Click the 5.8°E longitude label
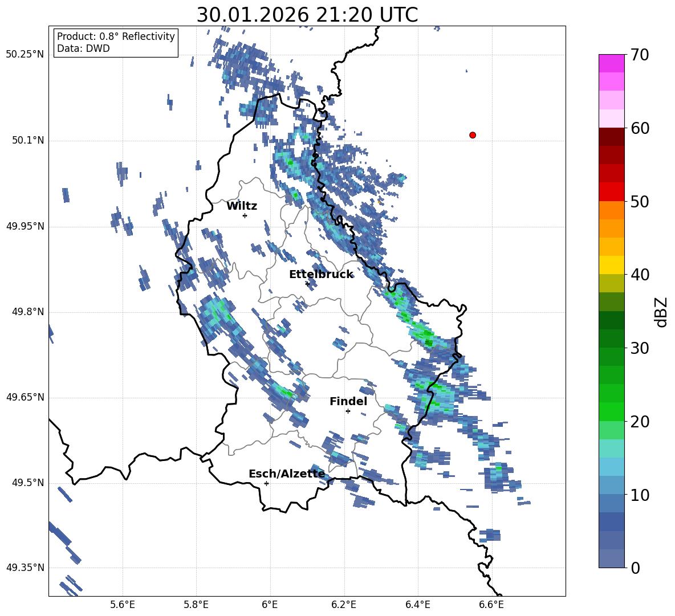This screenshot has height=616, width=675. coord(196,605)
